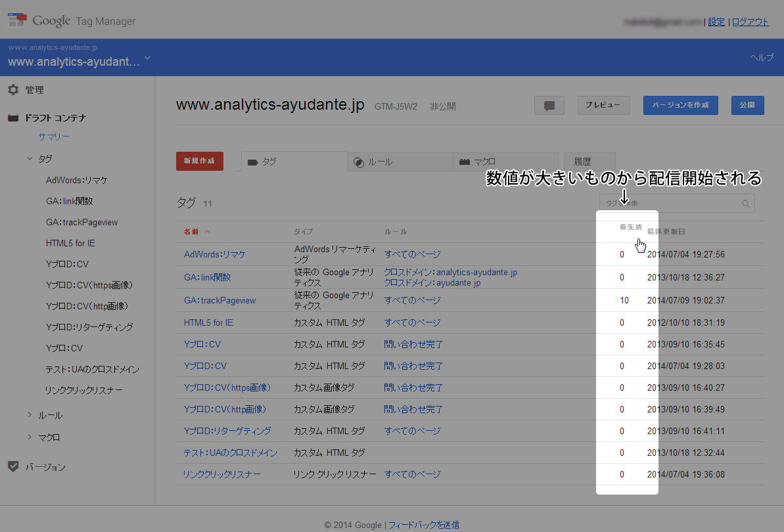Screen dimensions: 784x532
Task: Select YプロD:リターゲティング in sidebar tree
Action: pyautogui.click(x=89, y=326)
